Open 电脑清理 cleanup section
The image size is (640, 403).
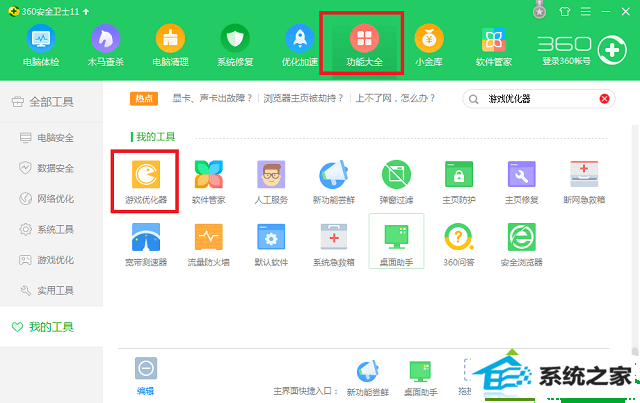pos(170,45)
